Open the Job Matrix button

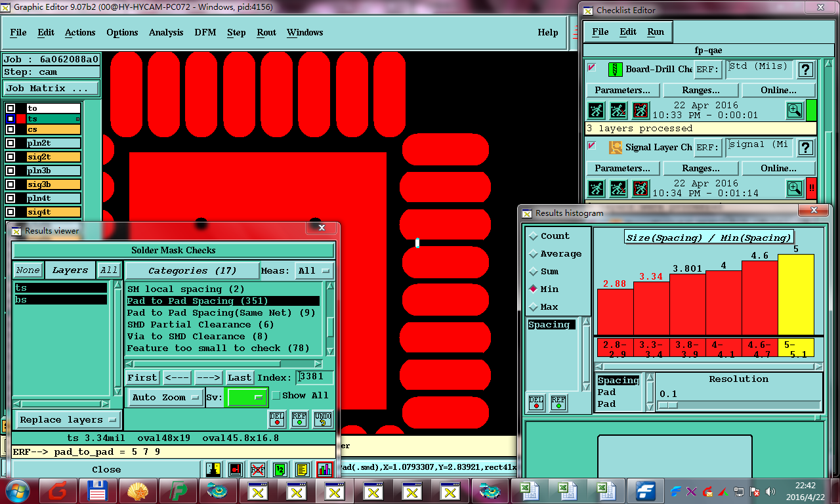(x=51, y=88)
